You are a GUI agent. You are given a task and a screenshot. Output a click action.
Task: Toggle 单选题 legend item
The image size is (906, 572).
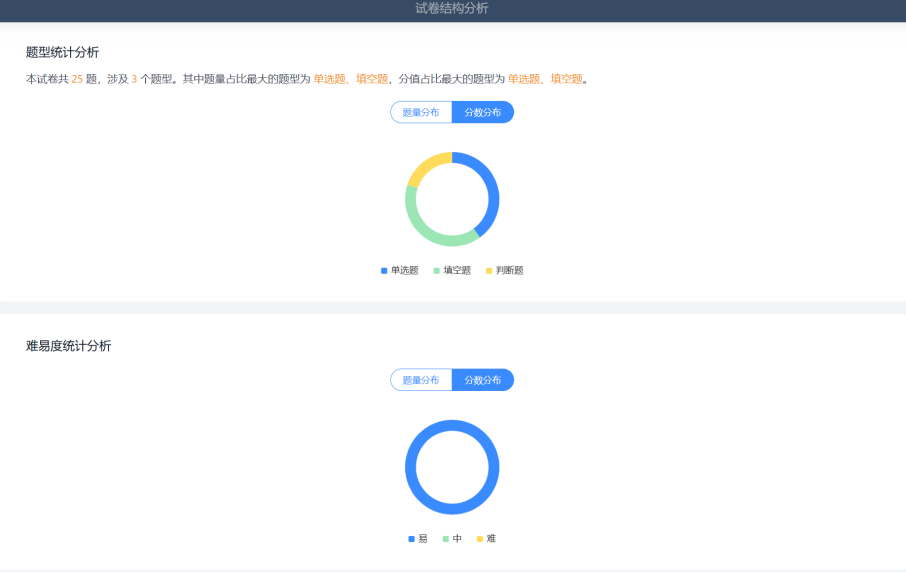400,270
